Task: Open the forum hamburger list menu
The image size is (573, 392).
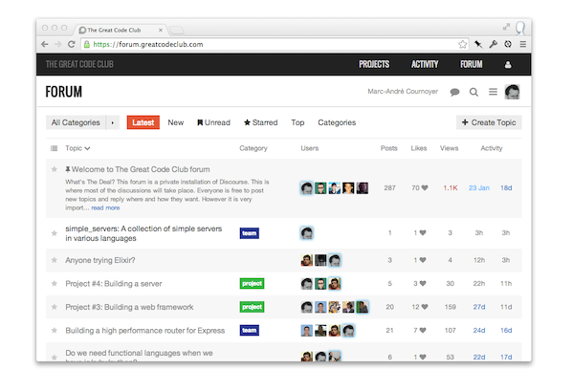Action: tap(493, 92)
